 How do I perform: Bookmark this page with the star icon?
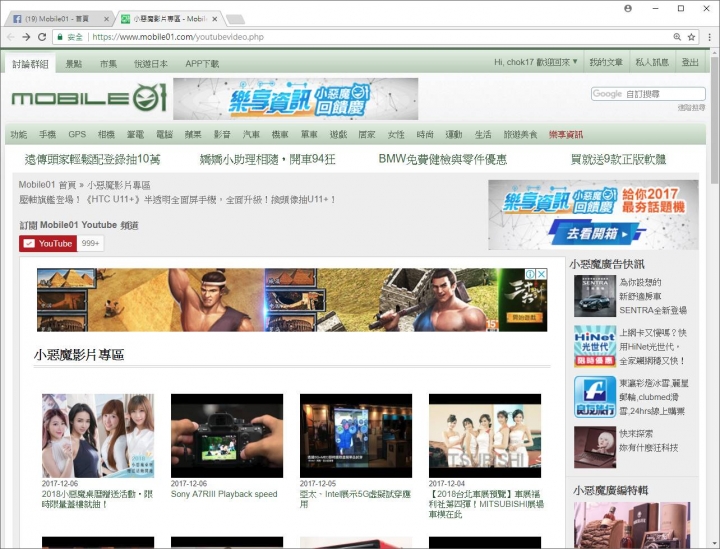[x=691, y=37]
